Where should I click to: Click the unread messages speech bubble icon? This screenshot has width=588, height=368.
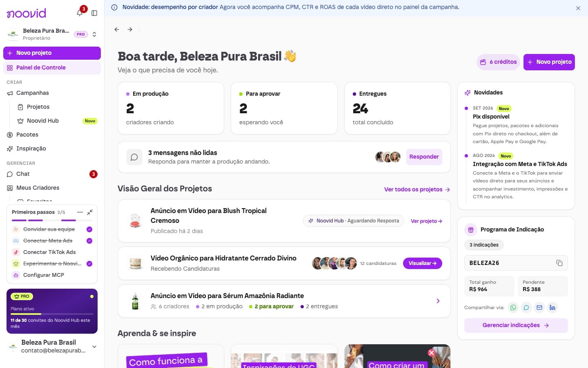(x=134, y=157)
